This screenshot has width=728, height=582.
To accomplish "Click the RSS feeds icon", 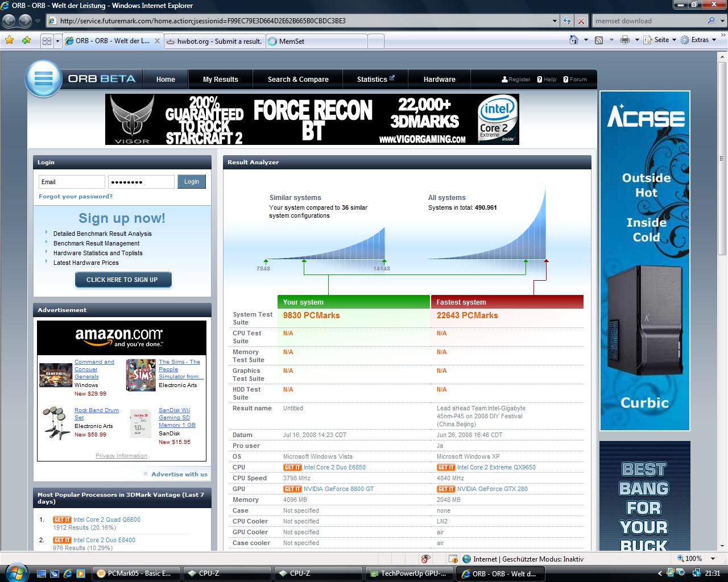I will coord(599,40).
